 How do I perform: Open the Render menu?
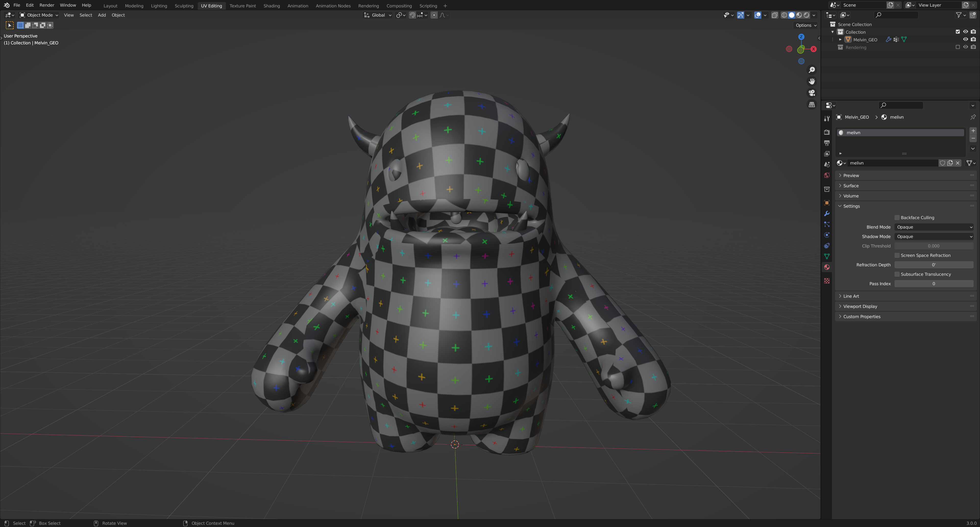coord(47,5)
